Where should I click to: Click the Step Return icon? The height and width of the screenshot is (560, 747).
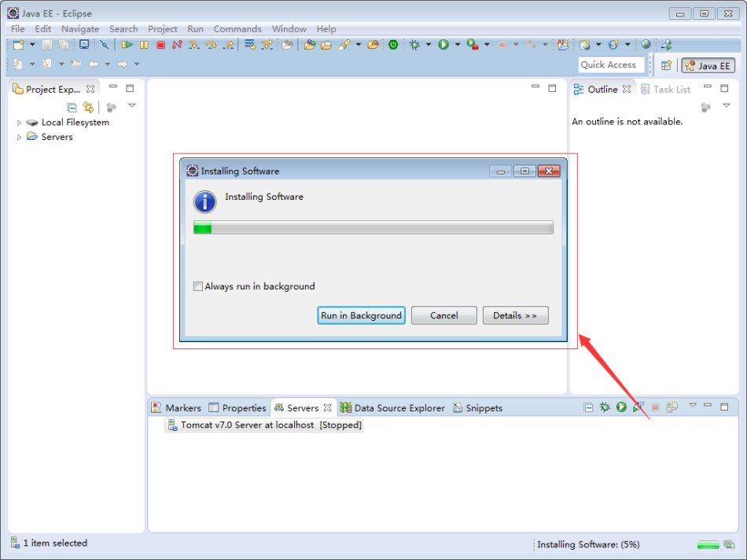229,45
